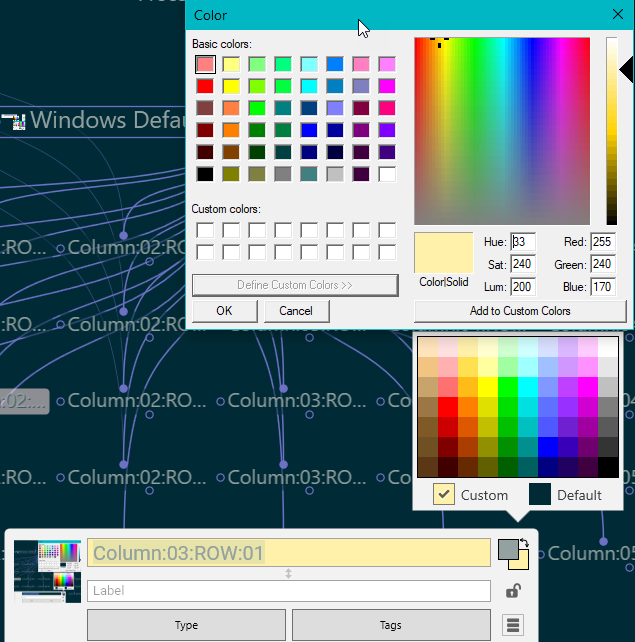The image size is (635, 642).
Task: Click the Red value field
Action: click(x=603, y=242)
